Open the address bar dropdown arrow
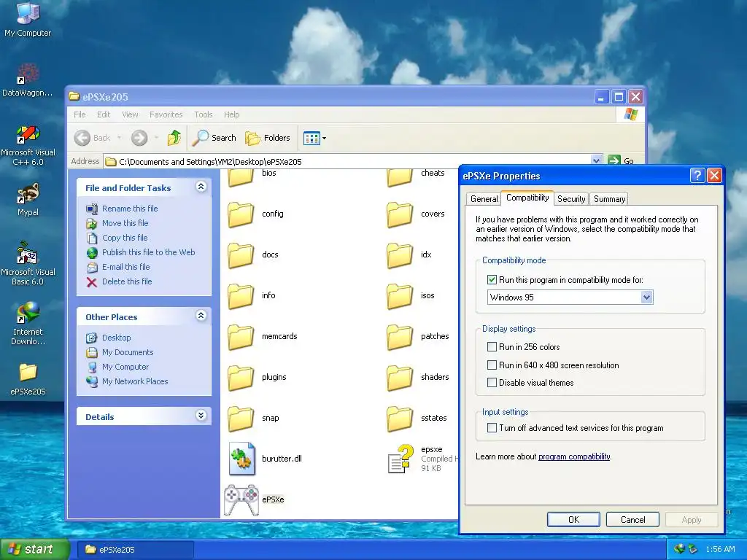Screen dimensions: 747x560 click(596, 161)
